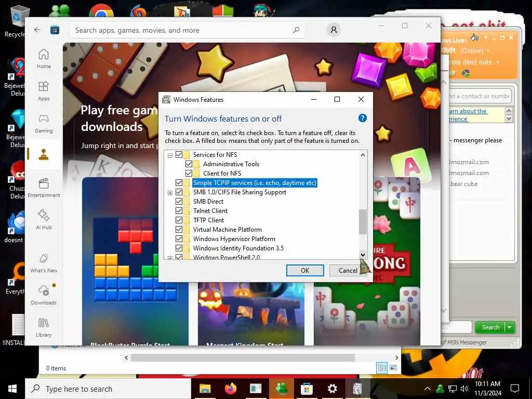The width and height of the screenshot is (532, 399).
Task: Uncheck SMB 1.0/CIFS File Sharing Support checkbox
Action: (x=179, y=192)
